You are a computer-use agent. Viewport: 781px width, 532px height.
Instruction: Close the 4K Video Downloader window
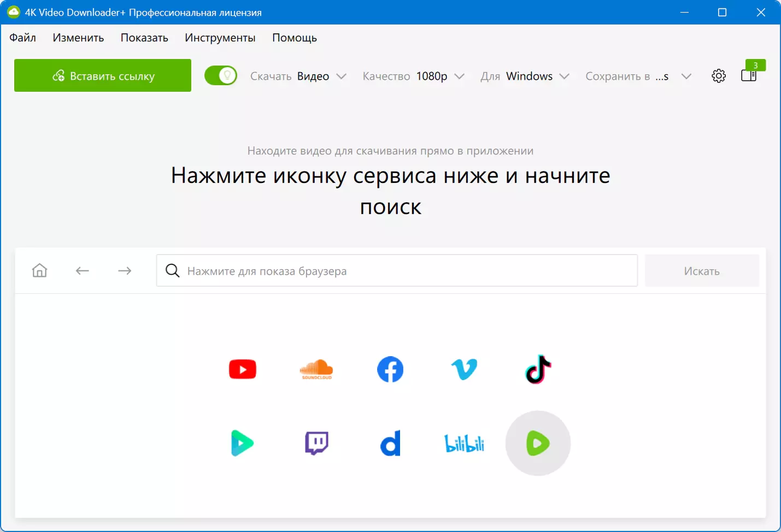pos(761,12)
